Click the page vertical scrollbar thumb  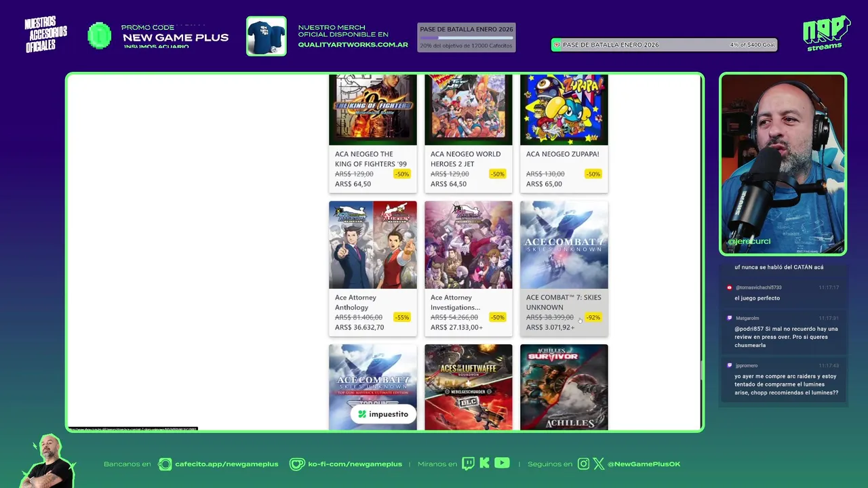click(702, 371)
